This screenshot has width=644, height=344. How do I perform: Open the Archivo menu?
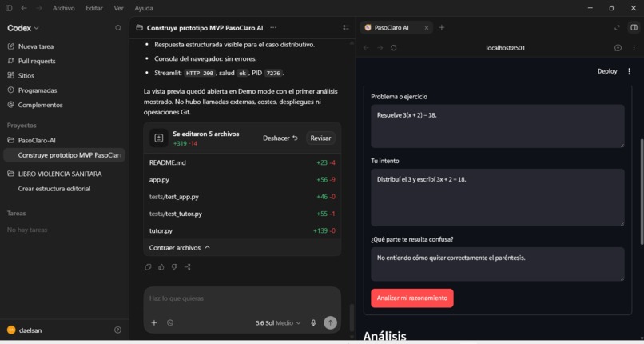[64, 8]
